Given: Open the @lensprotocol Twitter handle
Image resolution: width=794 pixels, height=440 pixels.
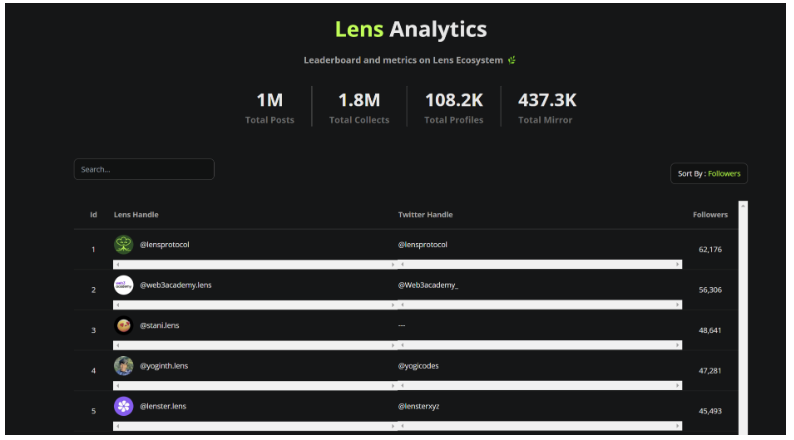Looking at the screenshot, I should (423, 245).
